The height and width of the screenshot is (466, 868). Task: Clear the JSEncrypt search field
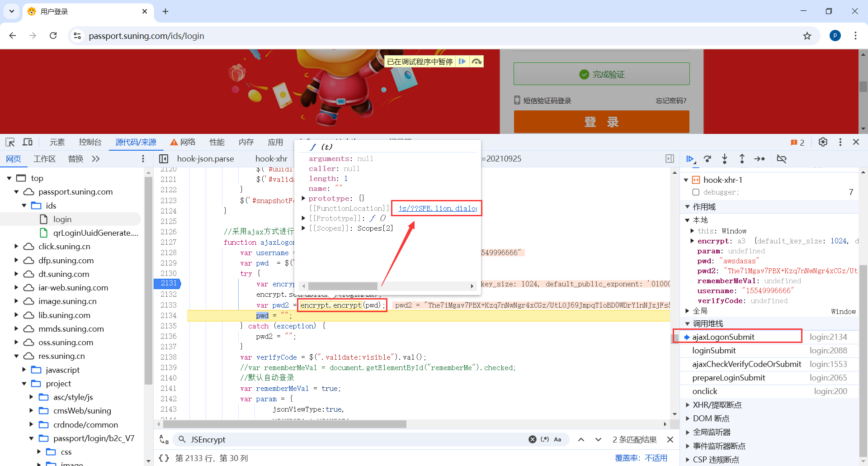point(533,439)
